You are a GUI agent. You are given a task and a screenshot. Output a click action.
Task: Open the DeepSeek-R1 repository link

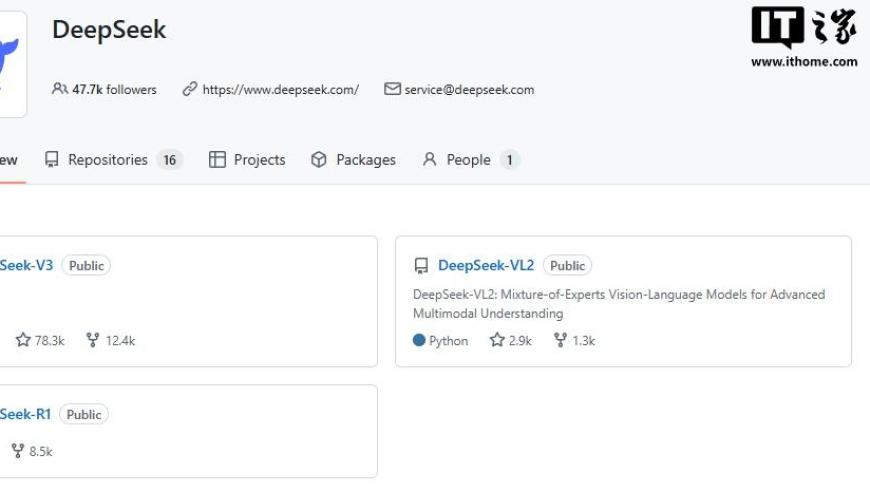point(26,414)
